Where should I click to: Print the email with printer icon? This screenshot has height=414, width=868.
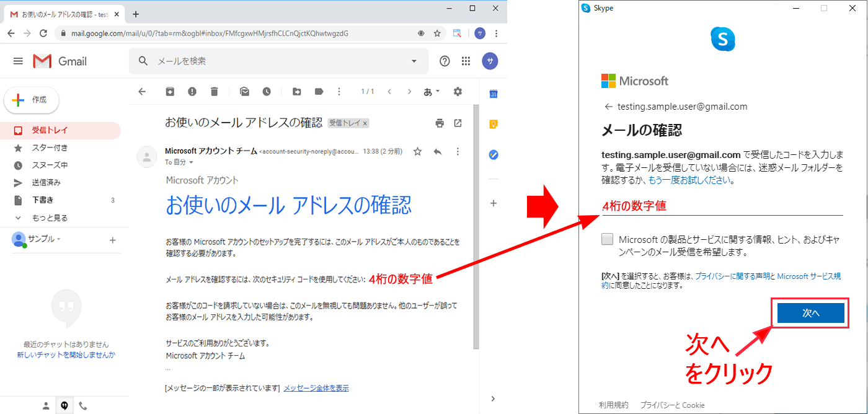(x=440, y=123)
